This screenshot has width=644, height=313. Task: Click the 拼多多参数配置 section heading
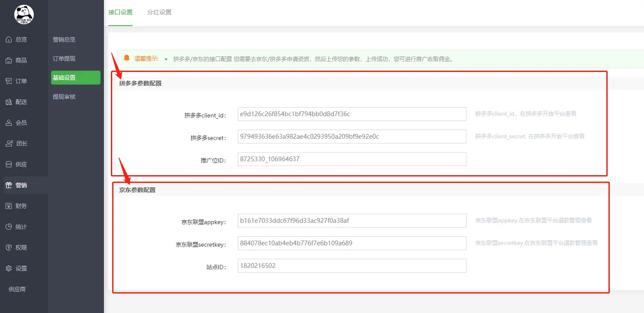(140, 83)
